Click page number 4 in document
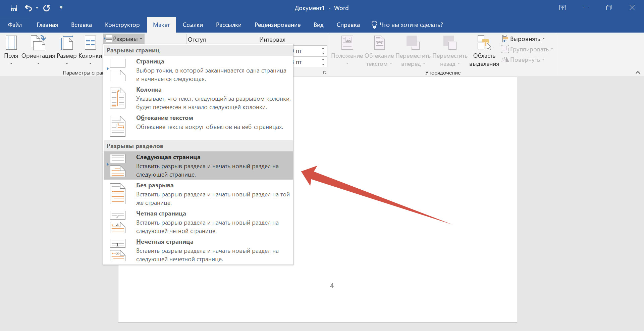The width and height of the screenshot is (644, 331). (x=332, y=286)
